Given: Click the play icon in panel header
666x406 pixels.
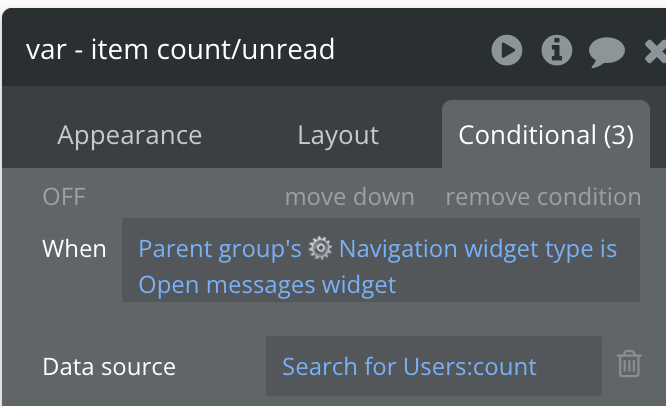Looking at the screenshot, I should (x=506, y=49).
